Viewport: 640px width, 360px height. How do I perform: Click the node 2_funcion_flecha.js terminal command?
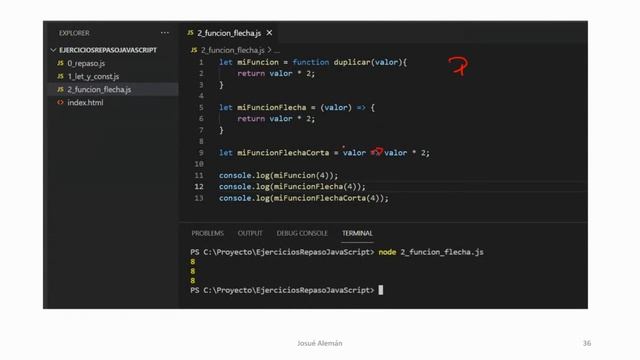[431, 252]
